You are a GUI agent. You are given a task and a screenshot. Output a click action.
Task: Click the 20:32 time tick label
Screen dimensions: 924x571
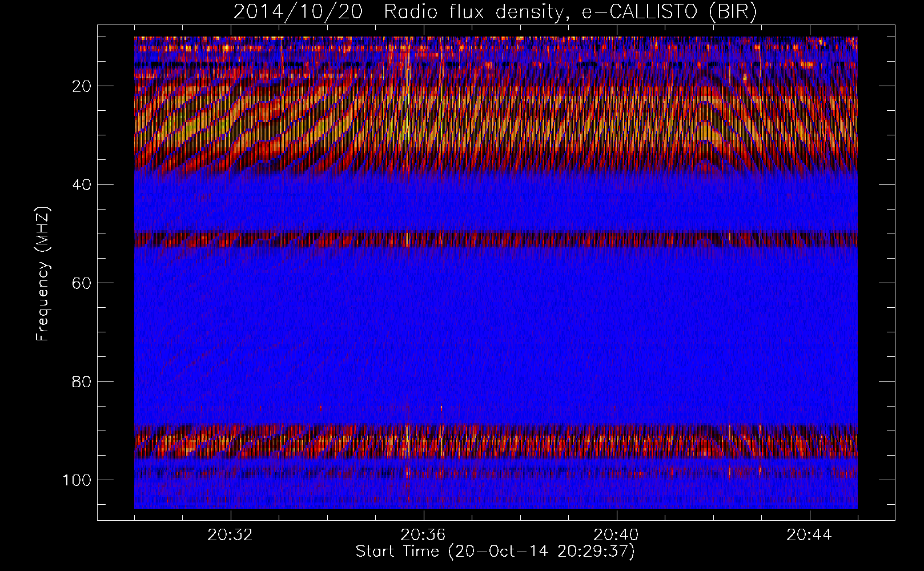(230, 535)
